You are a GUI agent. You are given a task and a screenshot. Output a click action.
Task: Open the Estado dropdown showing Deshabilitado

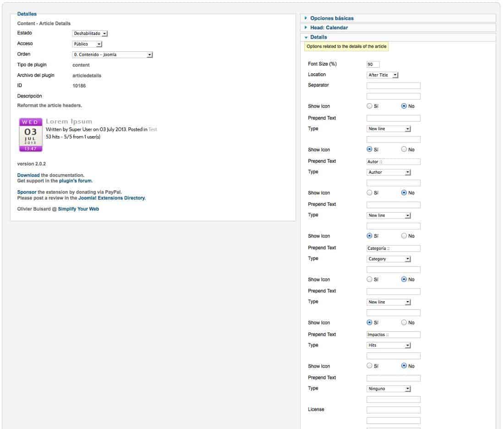tap(90, 33)
